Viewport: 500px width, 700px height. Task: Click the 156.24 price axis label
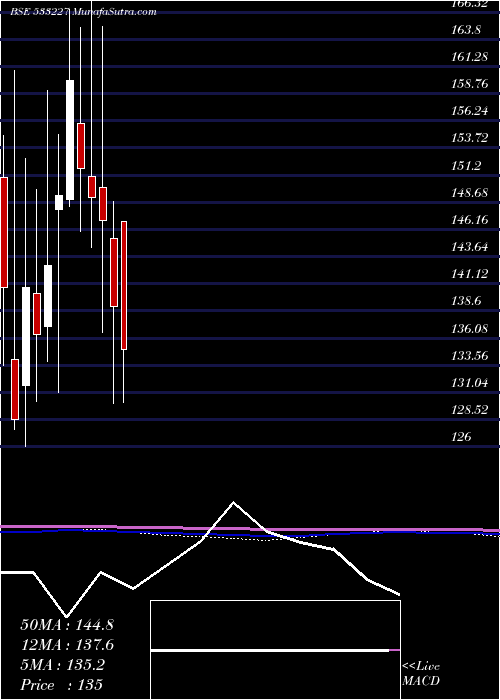point(470,112)
